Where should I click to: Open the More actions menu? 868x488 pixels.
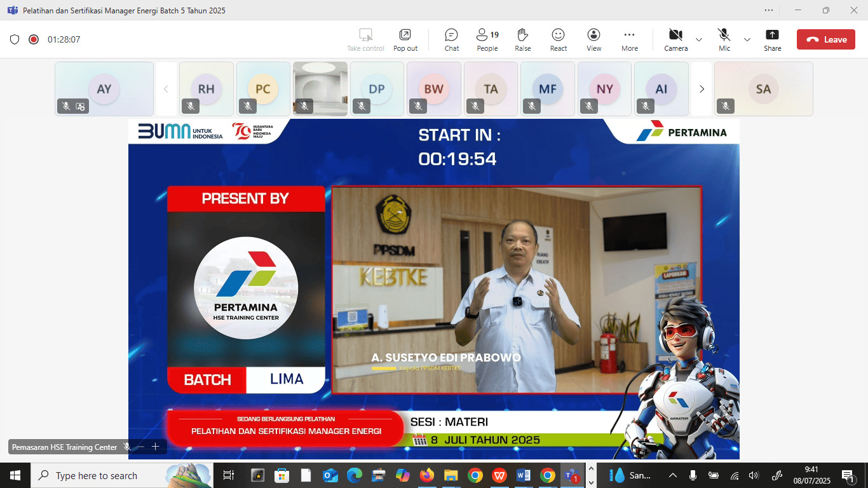pos(630,39)
